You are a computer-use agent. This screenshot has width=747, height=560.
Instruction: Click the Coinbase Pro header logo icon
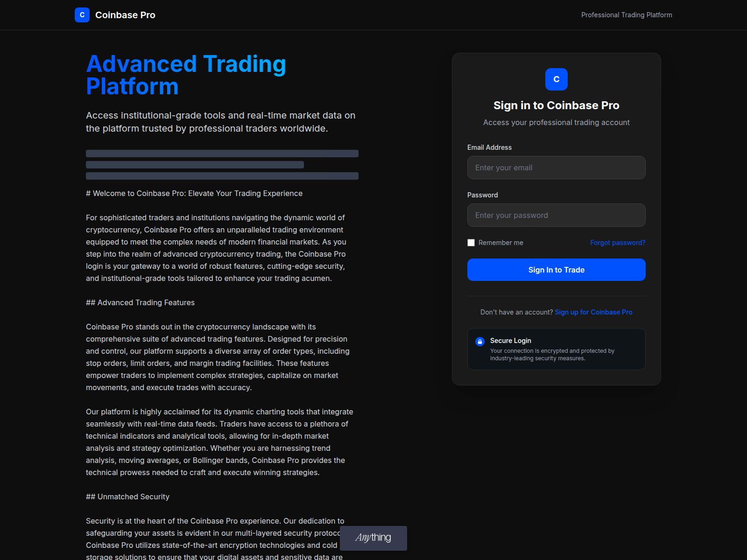[82, 15]
